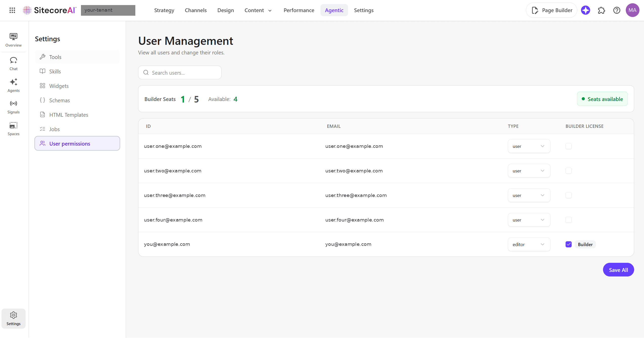
Task: Open the Overview sidebar section
Action: pyautogui.click(x=13, y=40)
